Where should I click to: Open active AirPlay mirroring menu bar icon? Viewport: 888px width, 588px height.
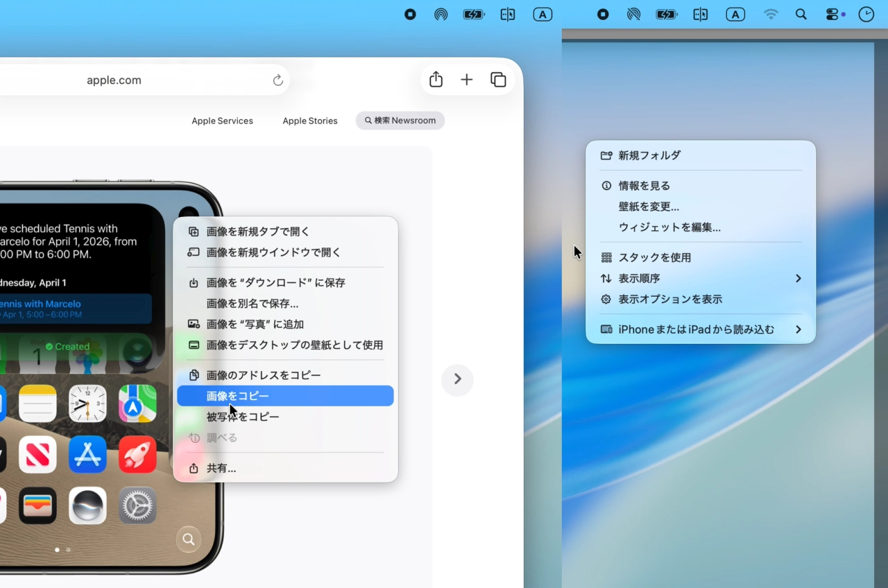tap(441, 15)
